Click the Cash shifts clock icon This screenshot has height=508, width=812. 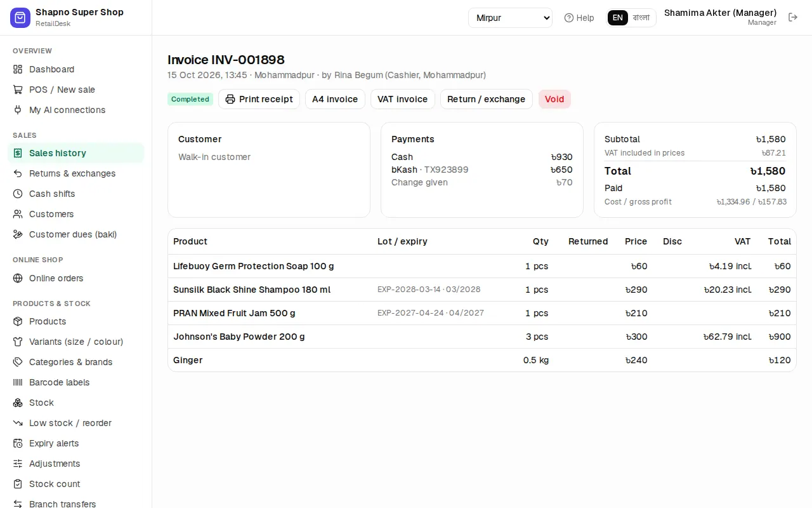18,194
